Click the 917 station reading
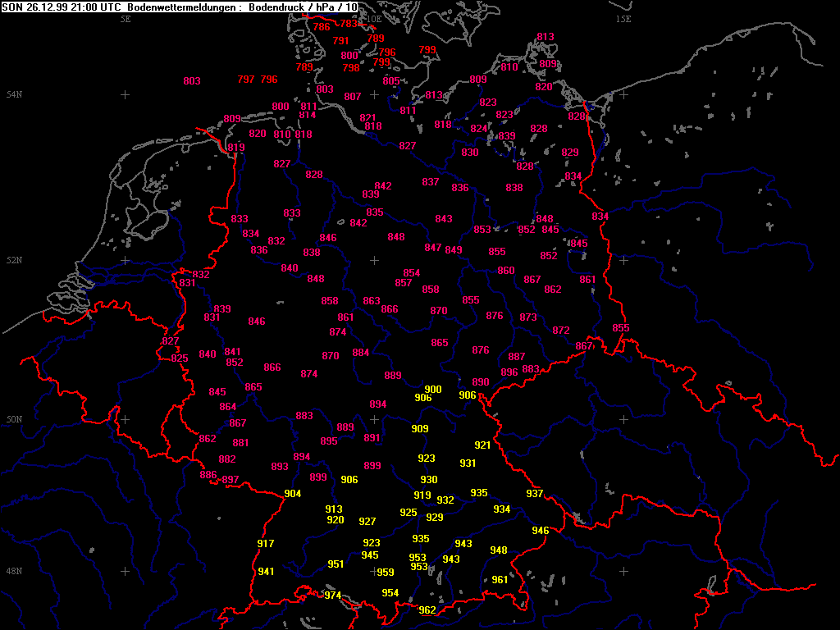Viewport: 840px width, 630px height. click(x=266, y=544)
